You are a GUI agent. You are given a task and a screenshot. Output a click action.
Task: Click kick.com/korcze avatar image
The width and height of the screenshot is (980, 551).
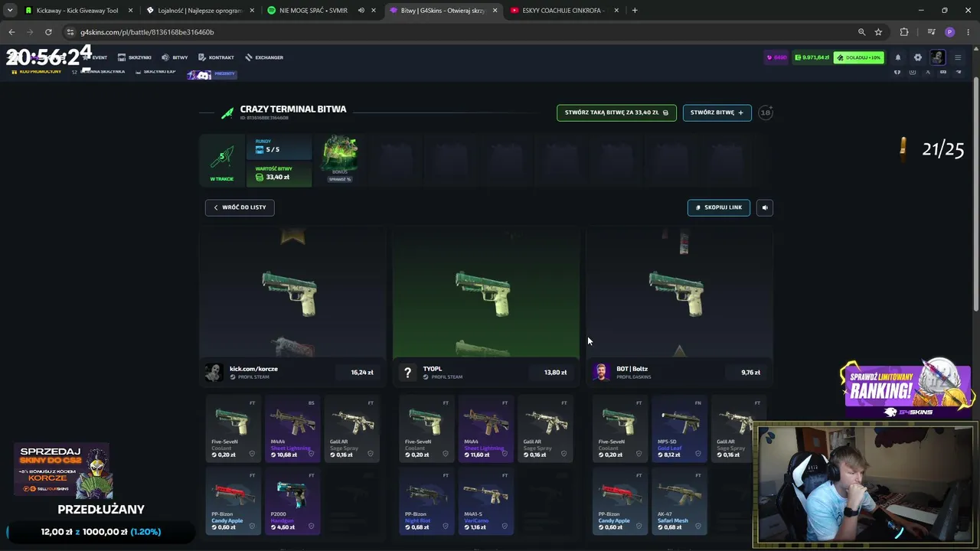[214, 372]
